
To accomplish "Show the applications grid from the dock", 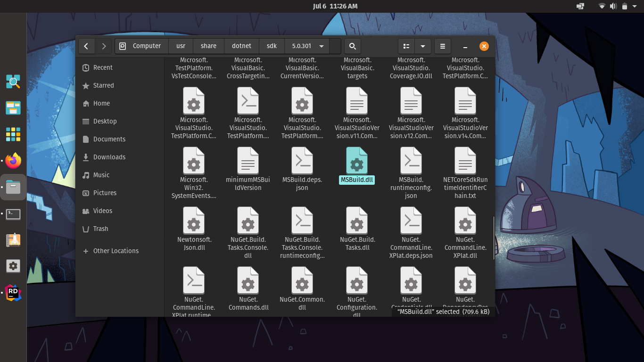I will tap(13, 134).
